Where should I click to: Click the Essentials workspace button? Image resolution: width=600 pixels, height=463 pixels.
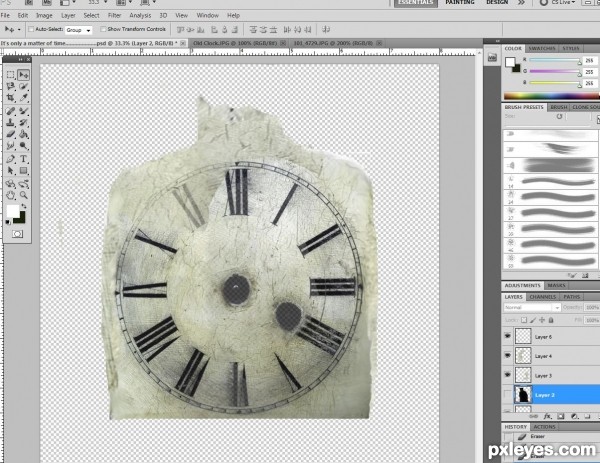(416, 3)
